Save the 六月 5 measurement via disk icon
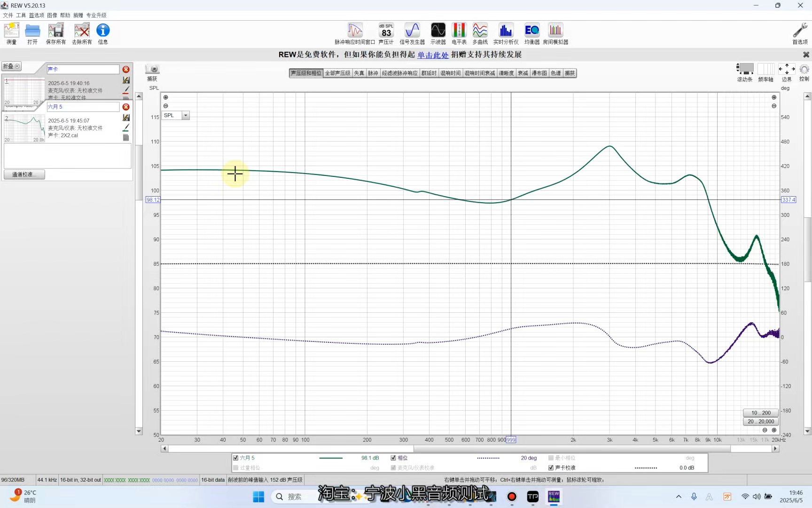Screen dimensions: 812x508 pyautogui.click(x=126, y=118)
